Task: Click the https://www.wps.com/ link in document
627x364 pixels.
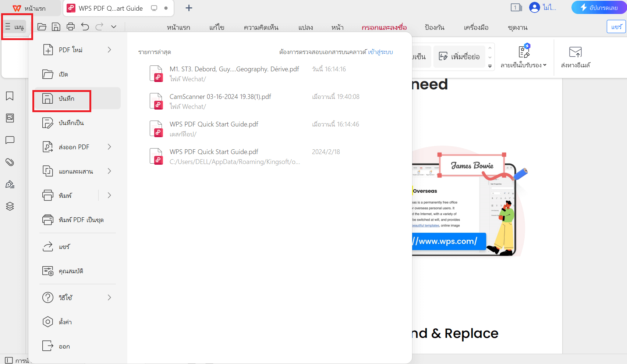Action: pyautogui.click(x=449, y=241)
